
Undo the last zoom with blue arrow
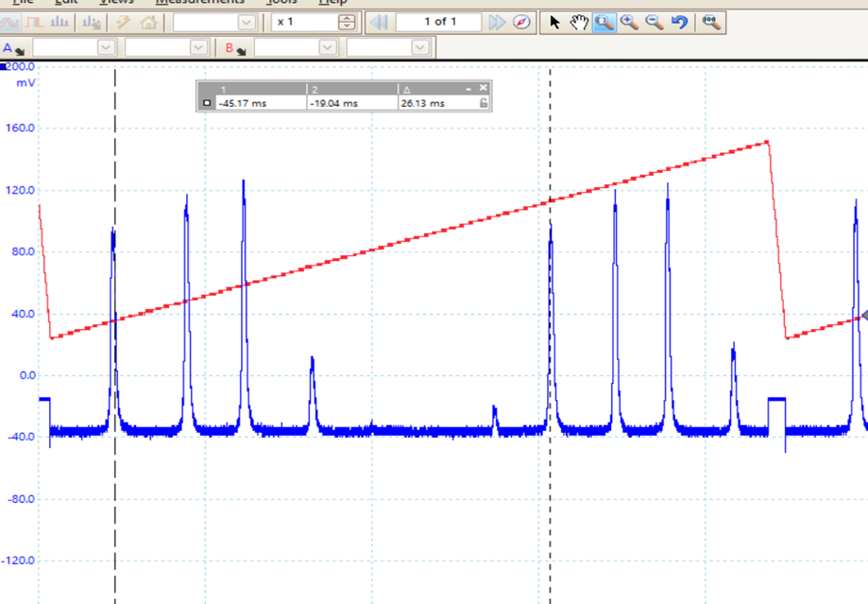click(x=679, y=22)
